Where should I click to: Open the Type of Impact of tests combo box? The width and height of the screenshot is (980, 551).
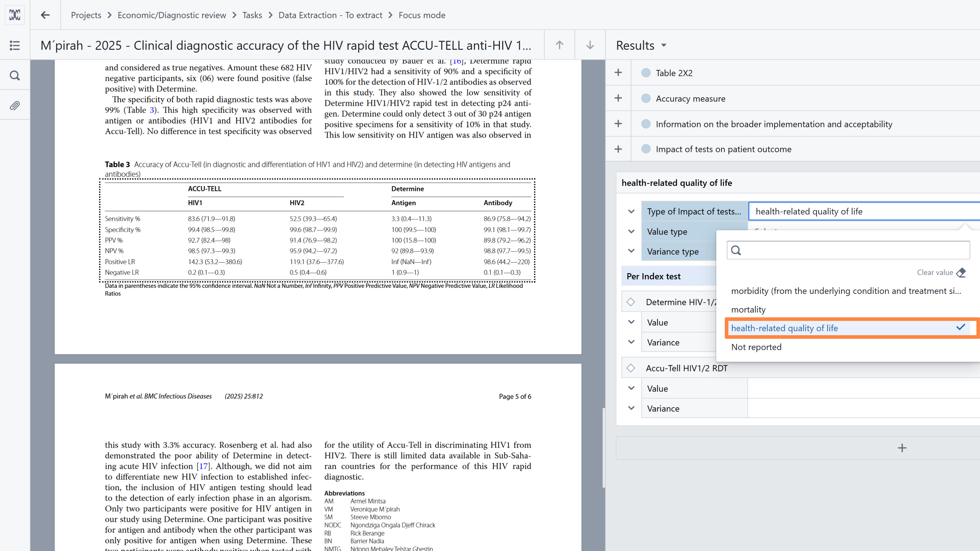coord(864,211)
